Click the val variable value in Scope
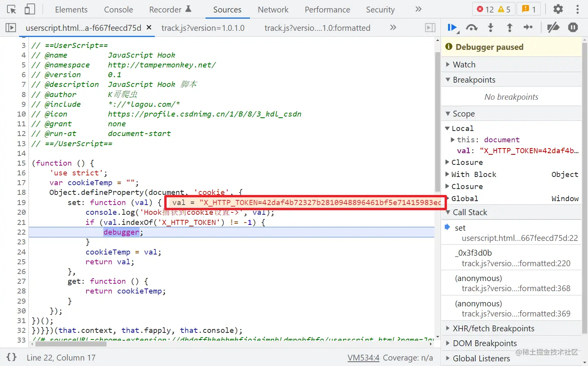The height and width of the screenshot is (366, 588). 529,150
